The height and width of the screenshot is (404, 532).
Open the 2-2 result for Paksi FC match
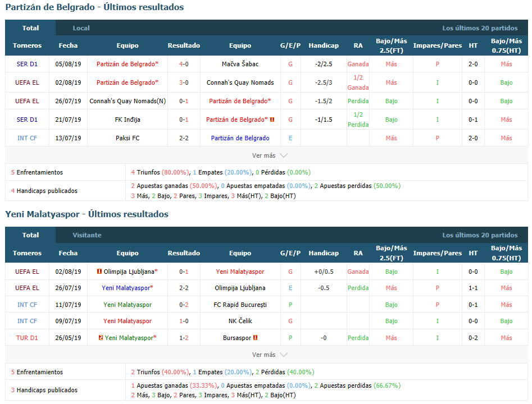tap(184, 138)
